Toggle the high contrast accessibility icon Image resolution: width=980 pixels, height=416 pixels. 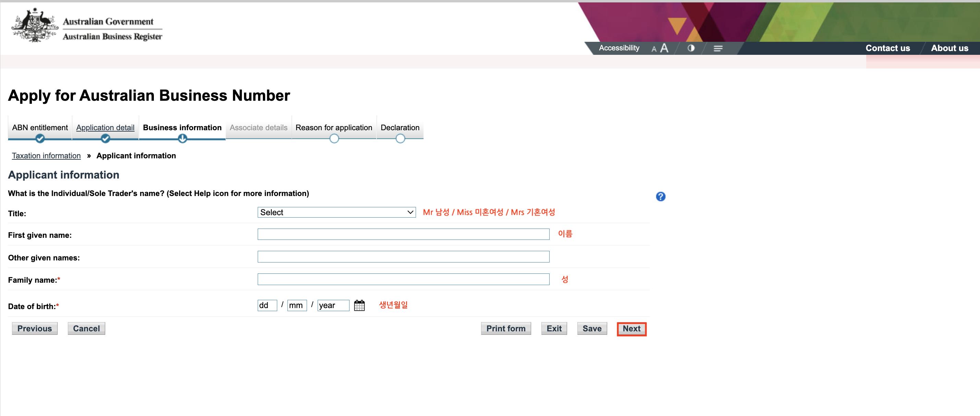(x=691, y=48)
